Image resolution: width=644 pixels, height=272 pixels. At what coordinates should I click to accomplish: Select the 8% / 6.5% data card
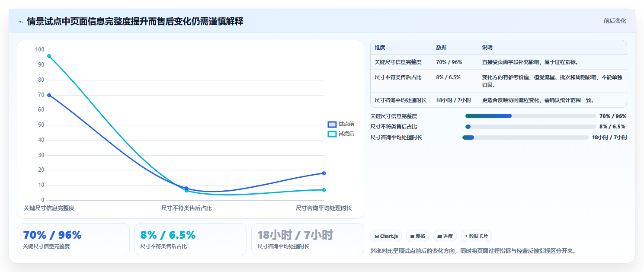click(190, 239)
